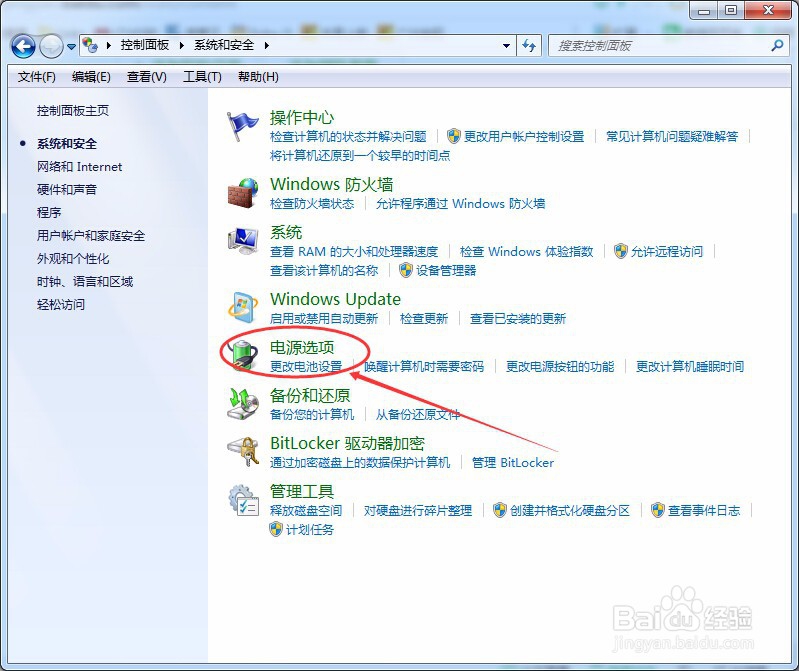Click shield icon beside 允许远程访问

pyautogui.click(x=621, y=251)
